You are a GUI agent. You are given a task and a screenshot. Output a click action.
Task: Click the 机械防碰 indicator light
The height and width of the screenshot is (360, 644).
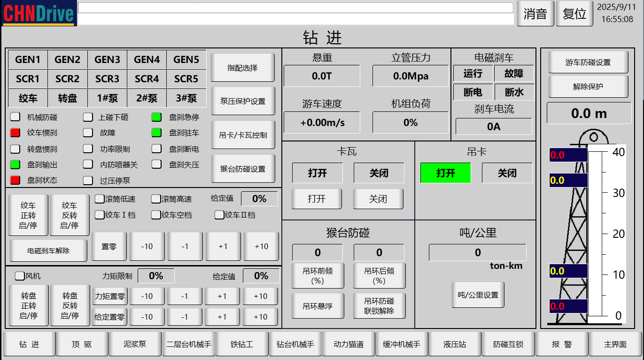16,117
